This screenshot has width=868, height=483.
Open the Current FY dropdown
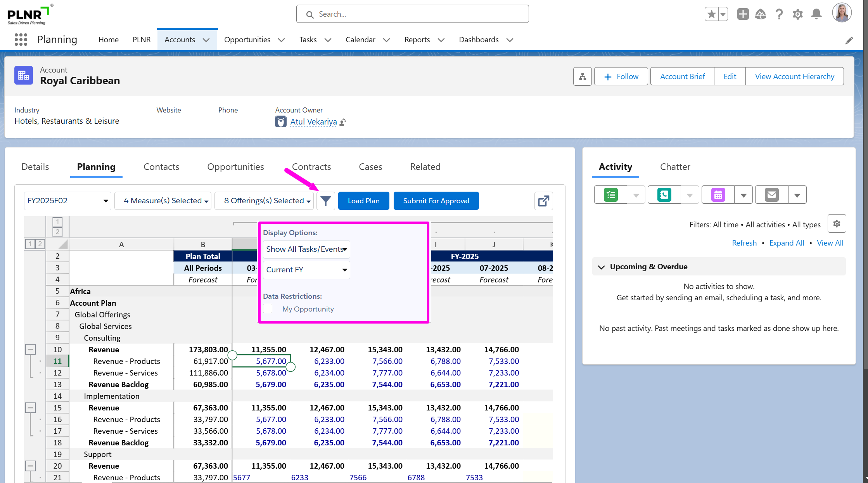(x=306, y=270)
